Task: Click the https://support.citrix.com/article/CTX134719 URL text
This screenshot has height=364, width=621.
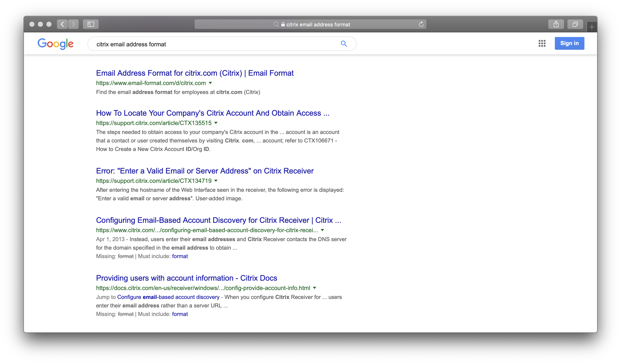Action: pos(154,181)
